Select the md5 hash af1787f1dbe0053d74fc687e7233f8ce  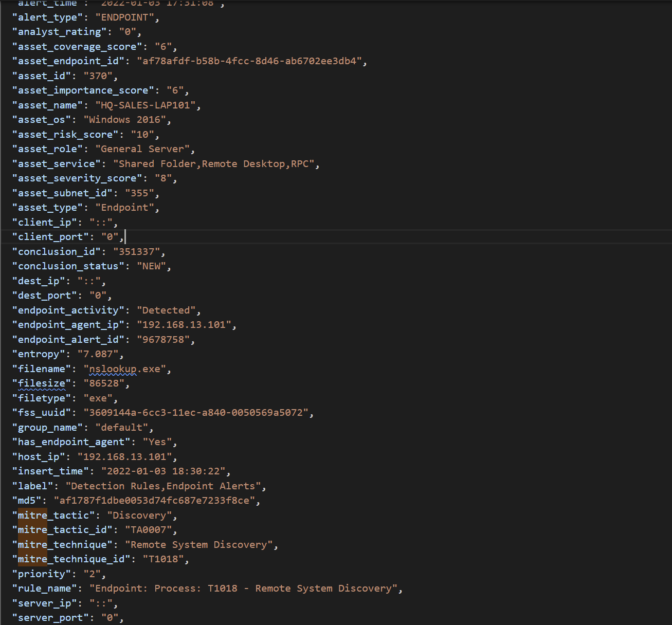(154, 501)
